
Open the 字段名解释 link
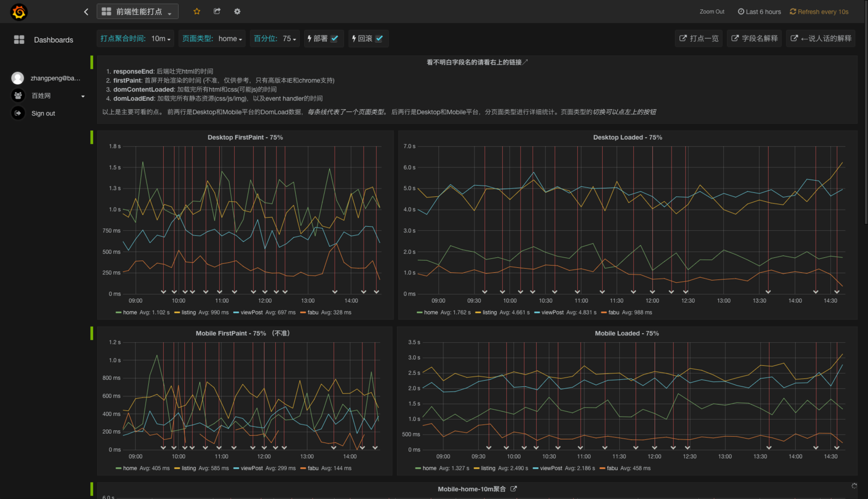754,38
